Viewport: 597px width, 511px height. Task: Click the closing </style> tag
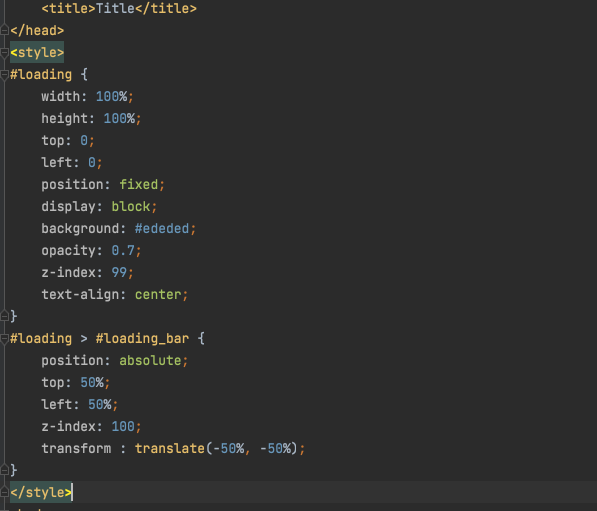point(41,492)
